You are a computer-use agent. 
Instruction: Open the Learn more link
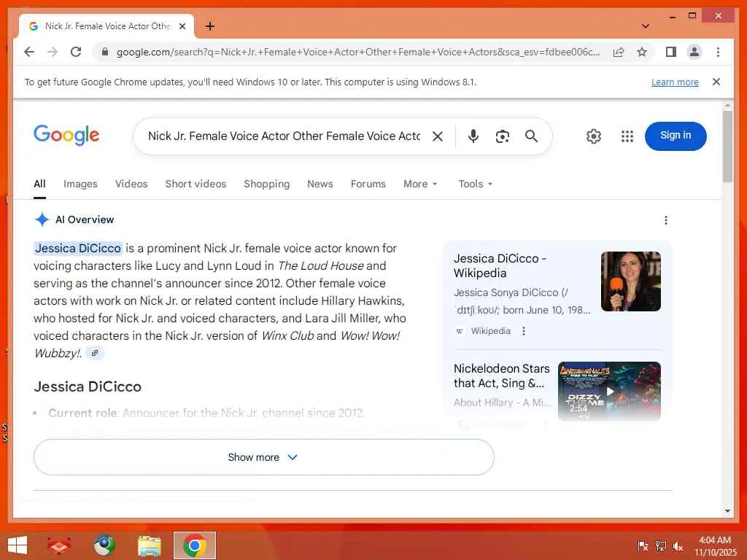click(675, 82)
